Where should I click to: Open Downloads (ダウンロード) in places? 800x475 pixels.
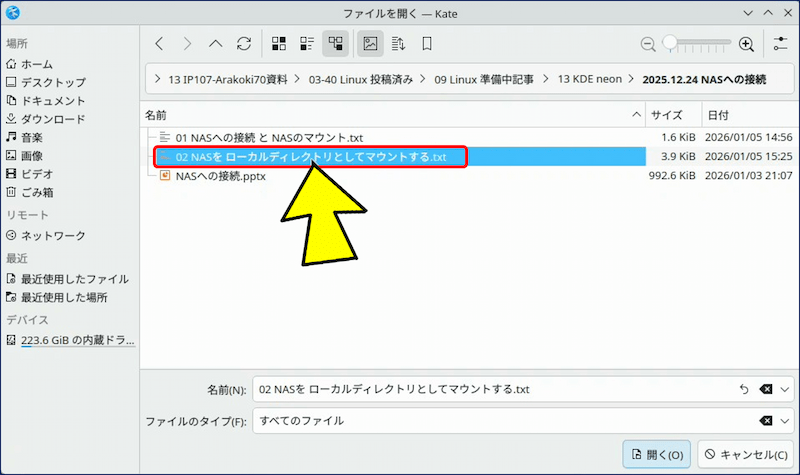pos(45,119)
